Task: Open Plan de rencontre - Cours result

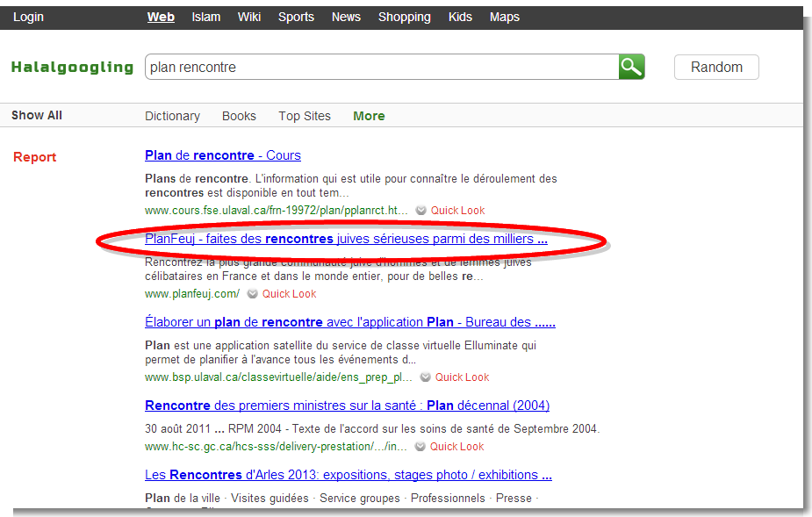Action: (x=223, y=155)
